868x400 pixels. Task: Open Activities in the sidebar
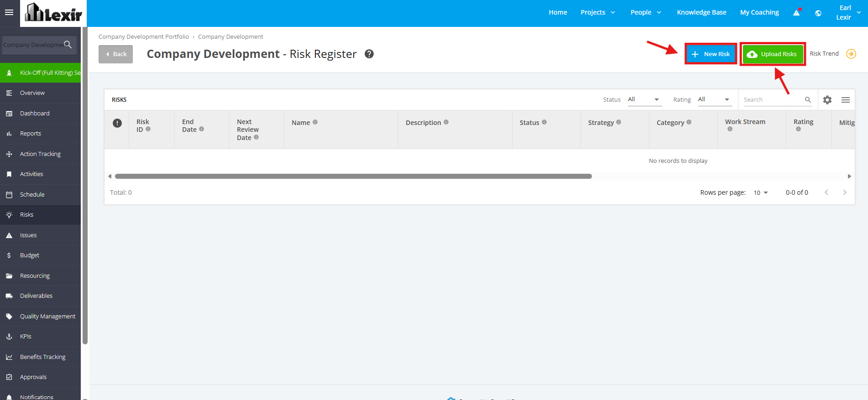tap(40, 174)
